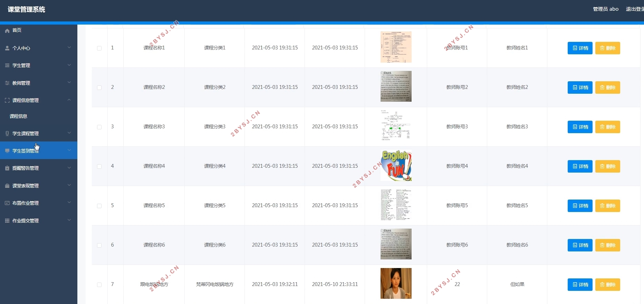
Task: Click the grid icon for 作业提交管理
Action: pos(7,221)
